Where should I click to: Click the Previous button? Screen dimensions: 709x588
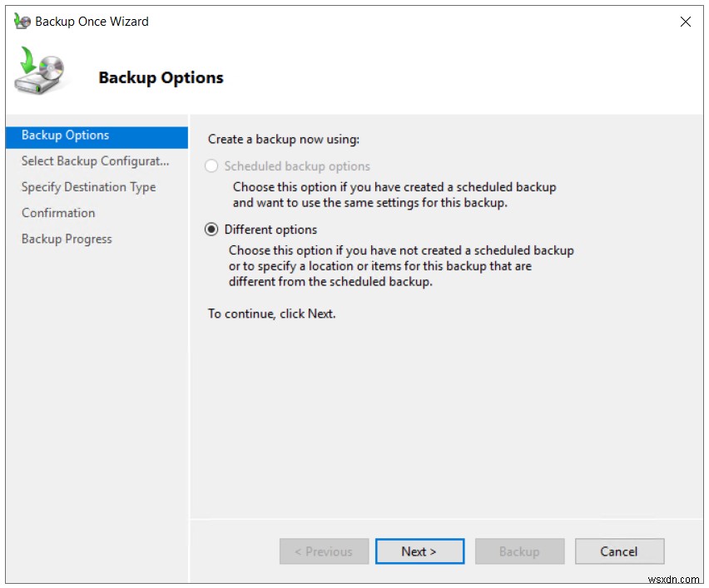point(324,551)
